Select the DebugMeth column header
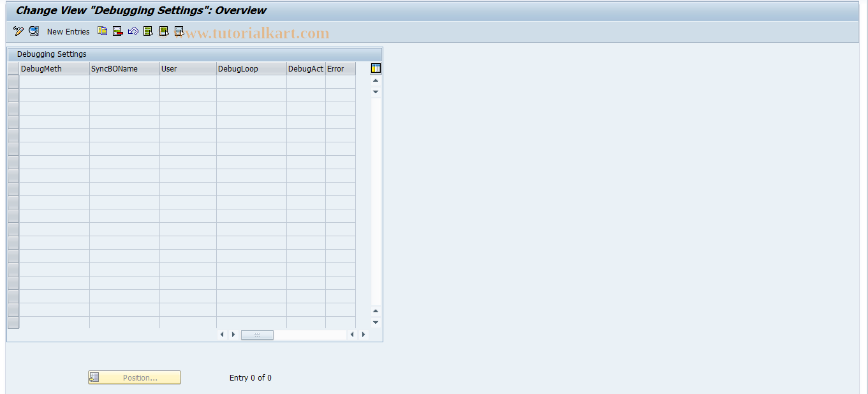Screen dimensions: 868x394 coord(54,68)
